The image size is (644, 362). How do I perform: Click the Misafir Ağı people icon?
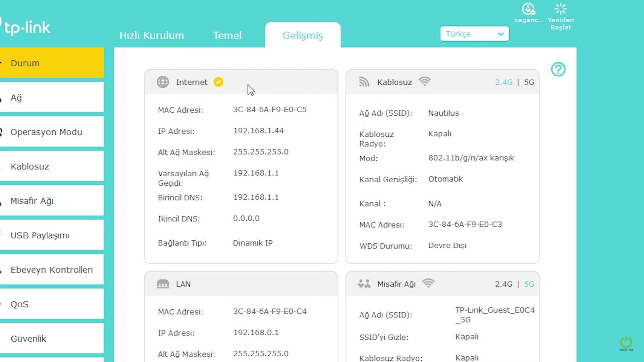point(364,284)
